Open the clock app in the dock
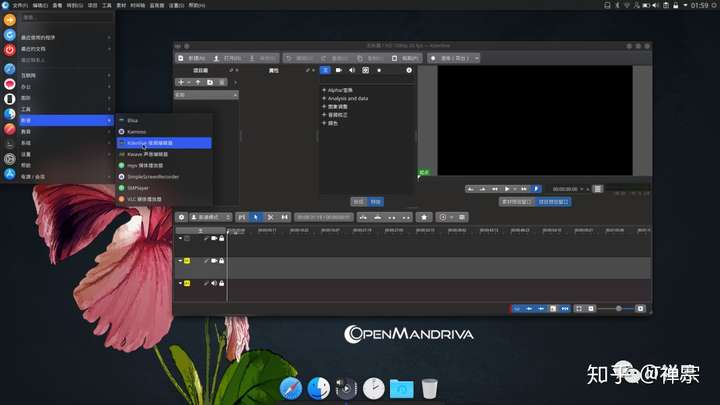This screenshot has height=405, width=720. tap(374, 388)
